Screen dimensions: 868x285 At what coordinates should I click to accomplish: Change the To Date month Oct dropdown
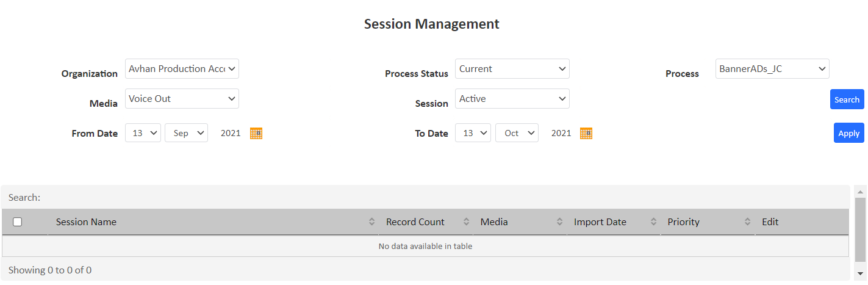click(x=517, y=133)
